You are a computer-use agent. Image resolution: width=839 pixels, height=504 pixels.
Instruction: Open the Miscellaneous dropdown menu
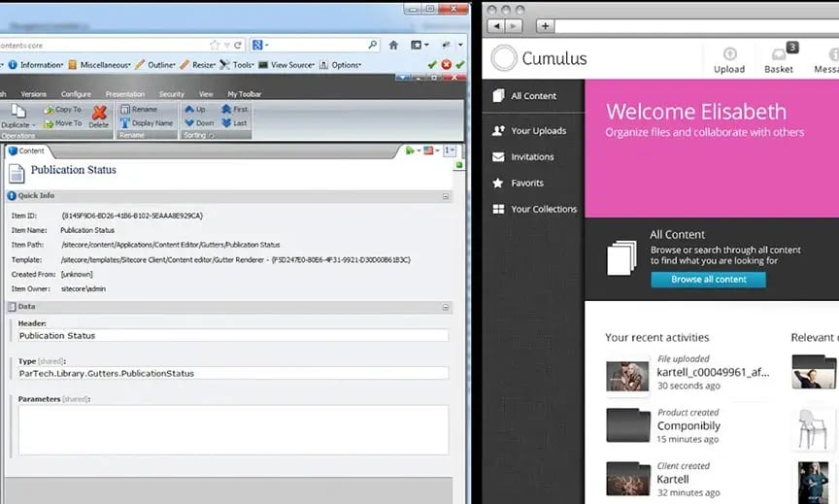99,65
